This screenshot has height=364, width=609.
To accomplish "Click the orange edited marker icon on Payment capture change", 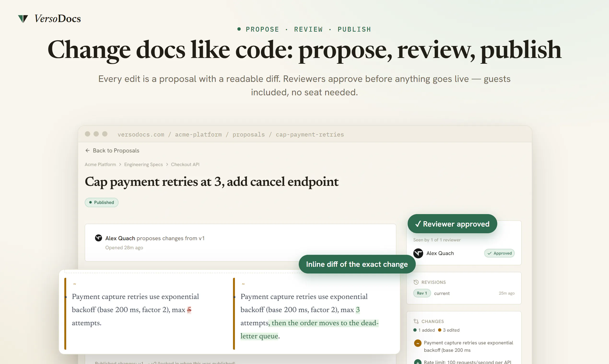I will (417, 343).
